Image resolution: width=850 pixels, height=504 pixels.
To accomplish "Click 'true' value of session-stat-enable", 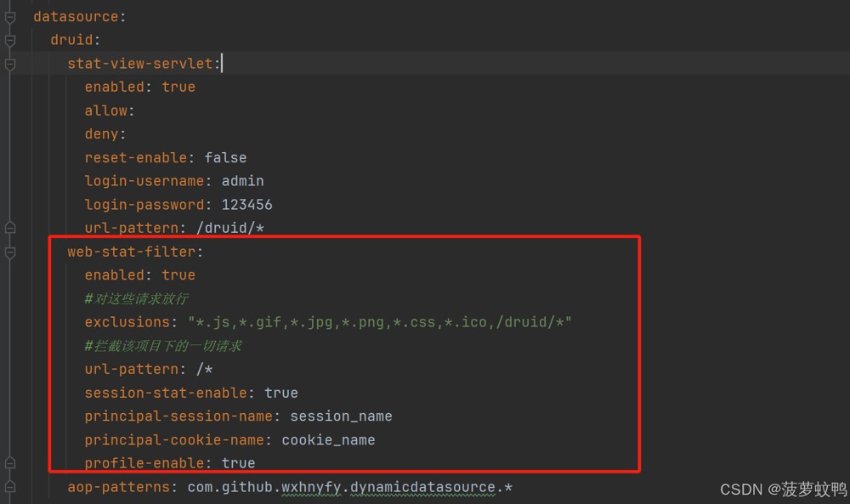I will (x=280, y=393).
